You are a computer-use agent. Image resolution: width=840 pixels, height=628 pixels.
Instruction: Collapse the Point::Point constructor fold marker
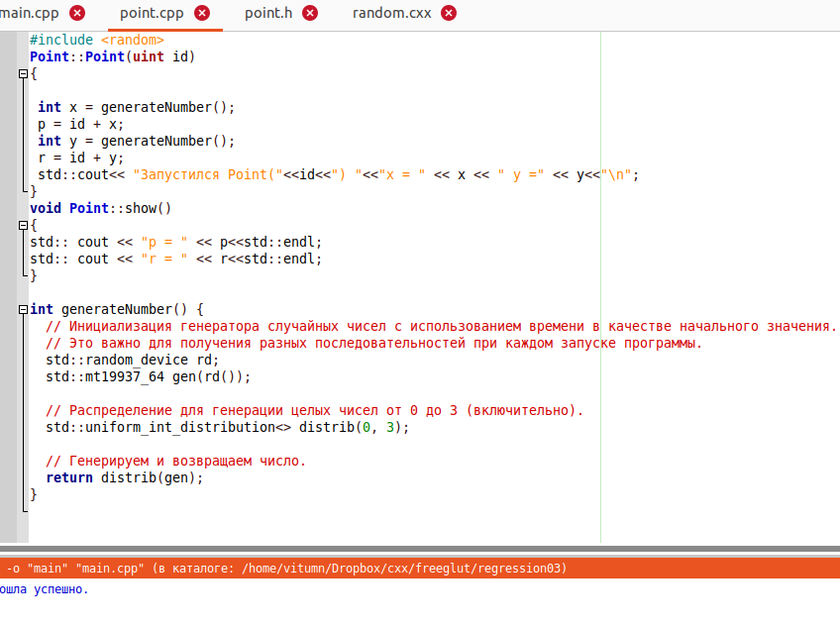point(23,74)
